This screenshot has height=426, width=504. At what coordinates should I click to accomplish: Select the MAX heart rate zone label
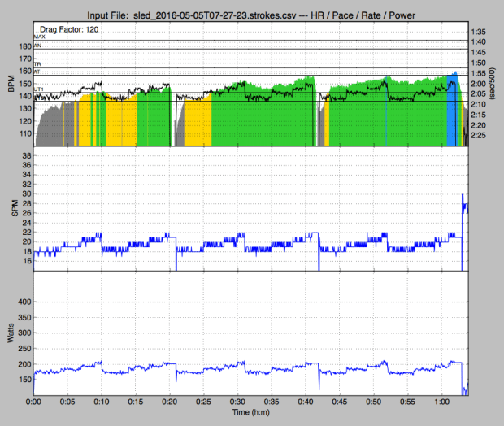(x=40, y=37)
